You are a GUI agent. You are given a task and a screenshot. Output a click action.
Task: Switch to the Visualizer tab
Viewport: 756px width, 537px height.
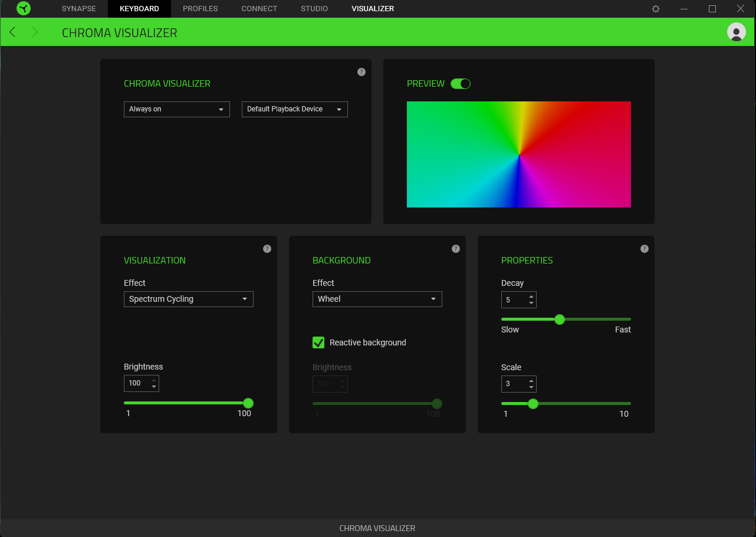click(373, 9)
